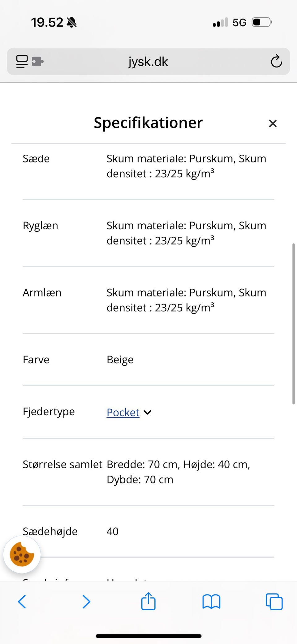Tap the 5G network status indicator
This screenshot has width=297, height=644.
coord(239,23)
